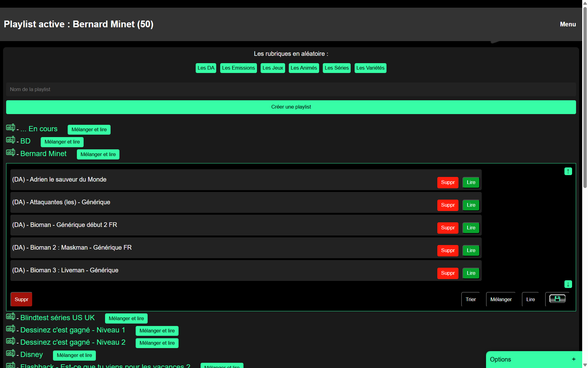Click the save floppy disk icon

(x=557, y=299)
